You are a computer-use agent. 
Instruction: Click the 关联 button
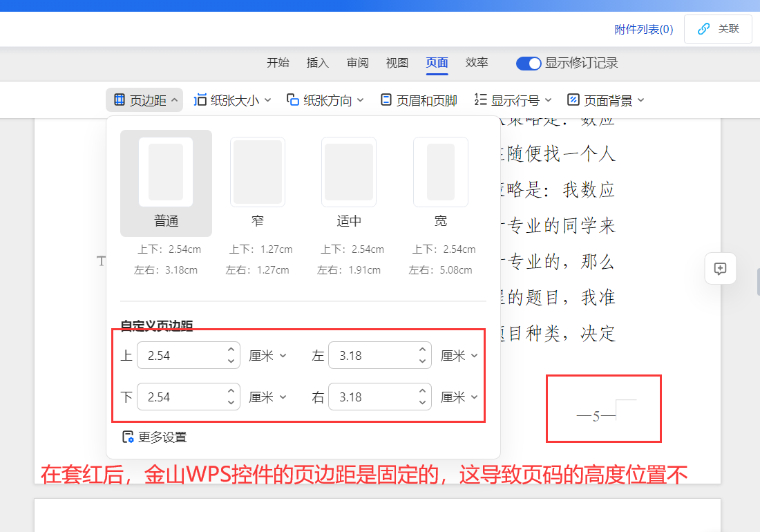coord(718,29)
